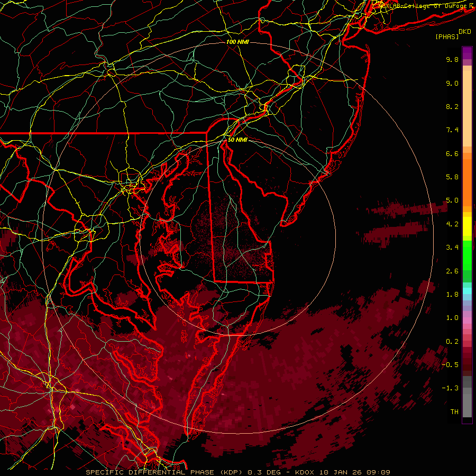The height and width of the screenshot is (476, 476).
Task: Click the KDOX station identifier
Action: point(305,472)
